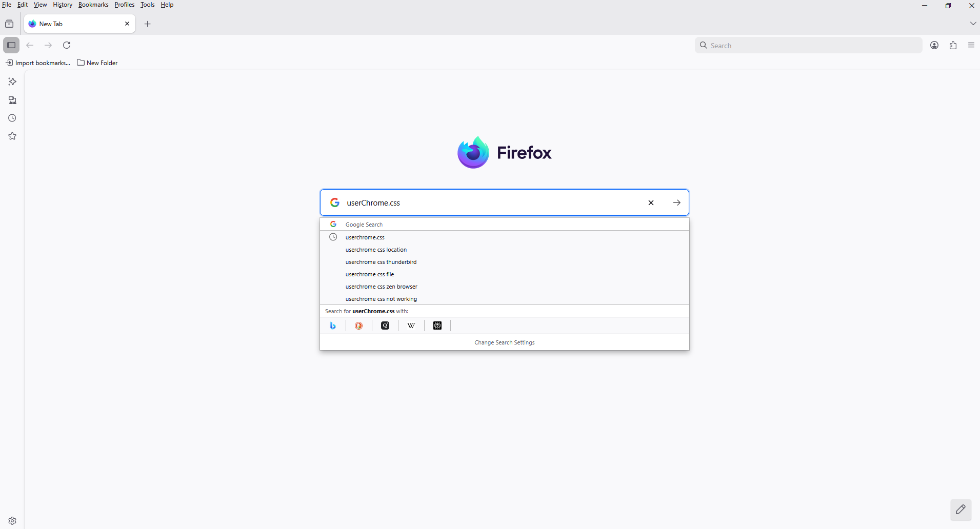980x529 pixels.
Task: Open the synced tabs sidebar panel
Action: click(x=12, y=100)
